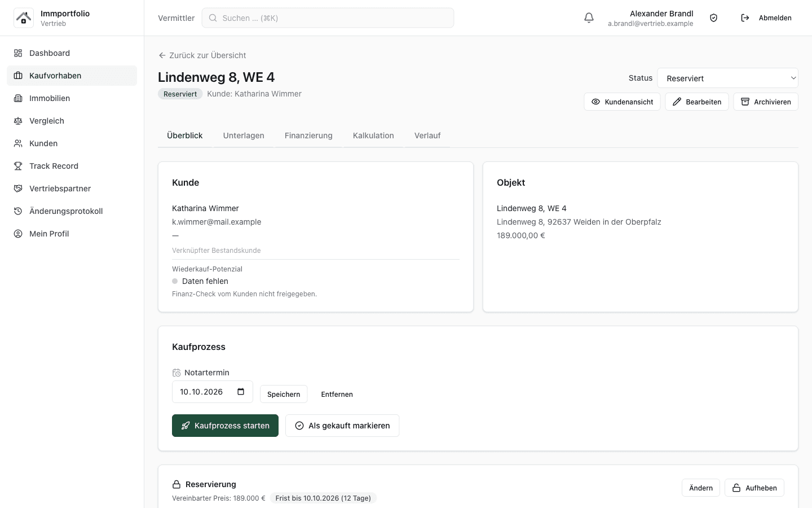Open Track Record in sidebar
The height and width of the screenshot is (508, 812).
click(x=72, y=166)
